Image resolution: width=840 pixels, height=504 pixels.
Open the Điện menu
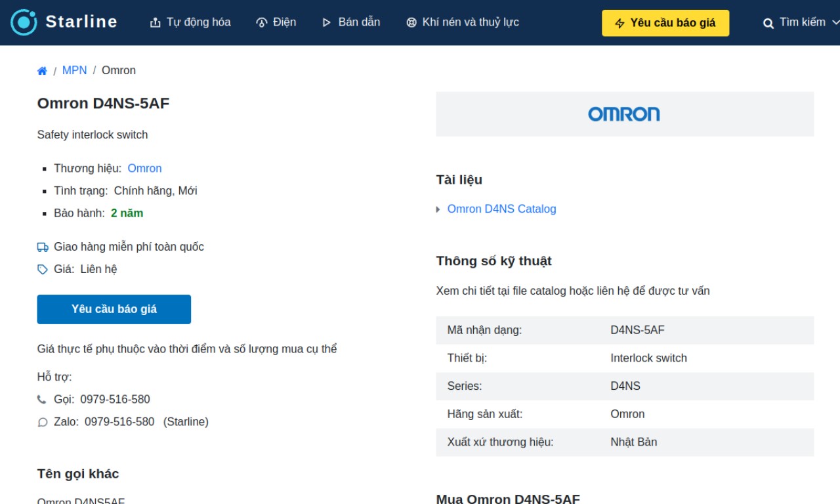276,22
